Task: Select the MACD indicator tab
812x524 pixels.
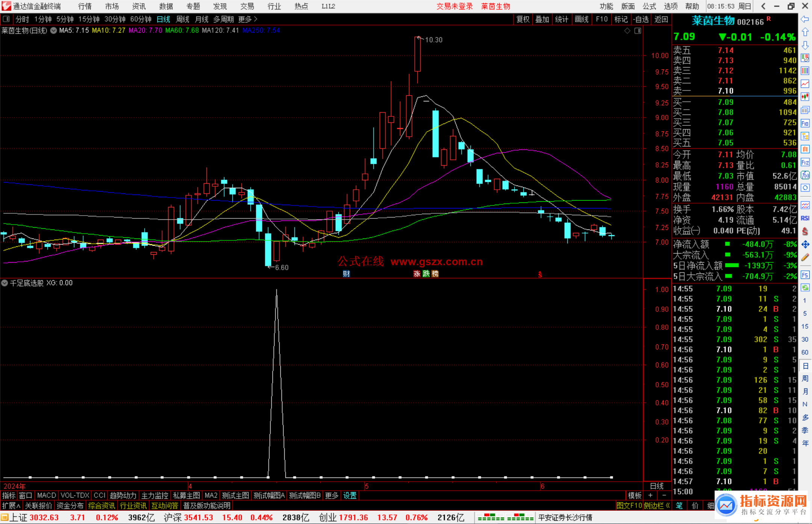Action: [47, 495]
